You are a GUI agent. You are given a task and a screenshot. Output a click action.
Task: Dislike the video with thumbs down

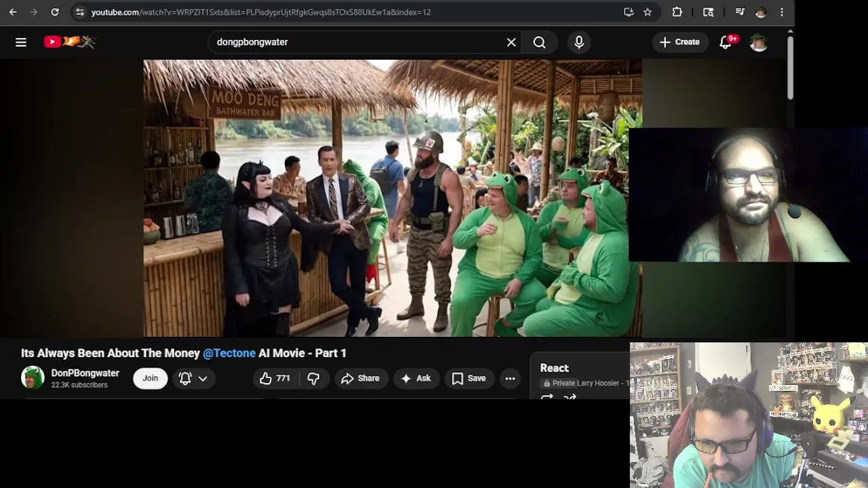coord(313,378)
